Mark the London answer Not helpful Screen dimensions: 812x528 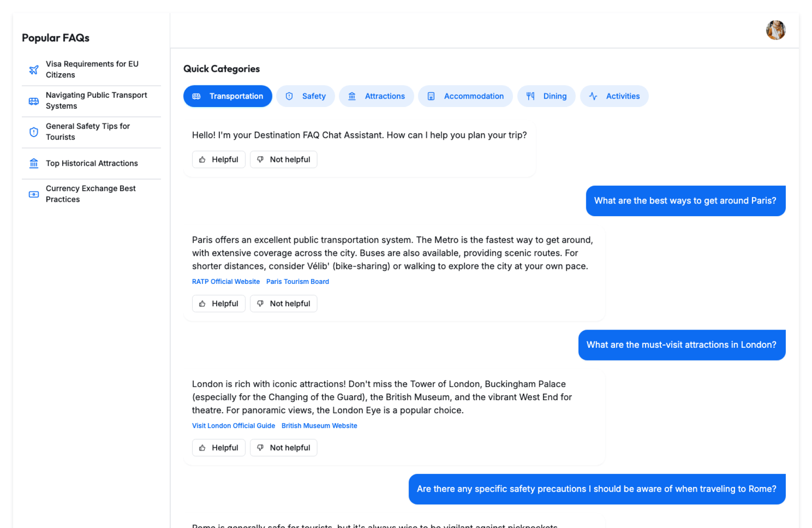283,448
